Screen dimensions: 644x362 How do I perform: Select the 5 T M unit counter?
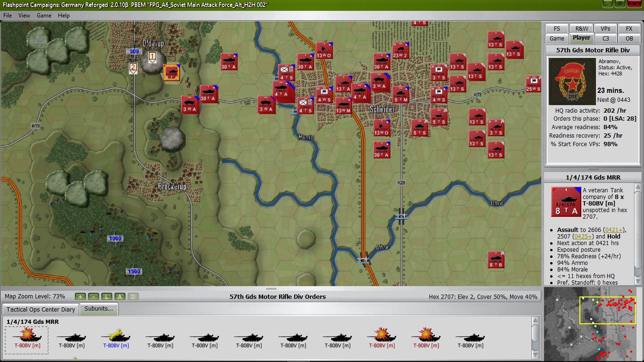point(401,95)
